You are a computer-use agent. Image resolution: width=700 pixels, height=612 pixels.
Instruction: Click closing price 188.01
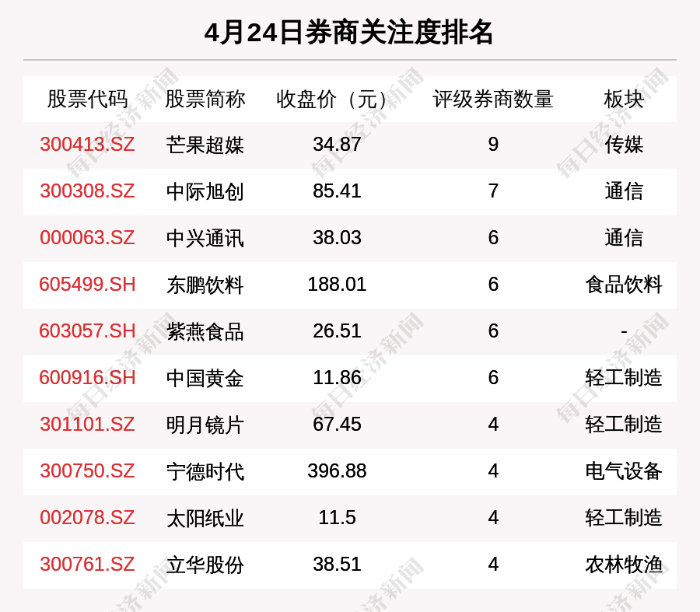337,285
